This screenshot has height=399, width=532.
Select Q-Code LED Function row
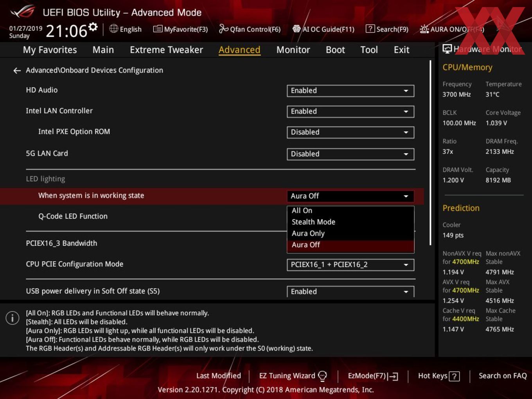click(73, 216)
